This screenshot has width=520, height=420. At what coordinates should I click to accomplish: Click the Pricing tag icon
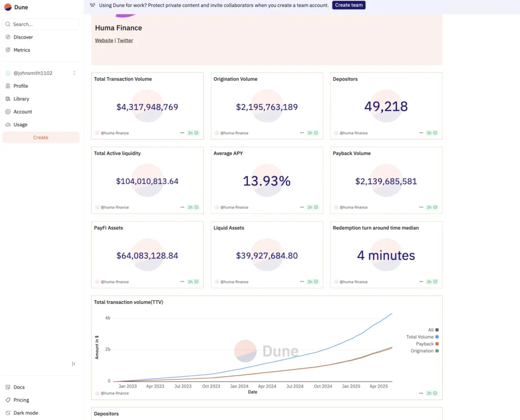(x=8, y=400)
